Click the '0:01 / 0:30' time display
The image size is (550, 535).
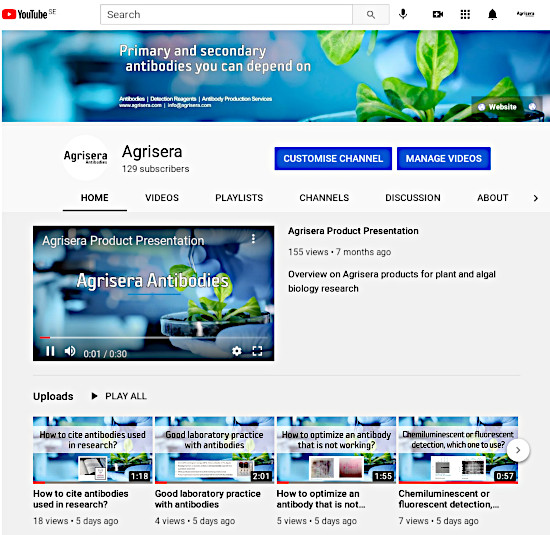105,354
